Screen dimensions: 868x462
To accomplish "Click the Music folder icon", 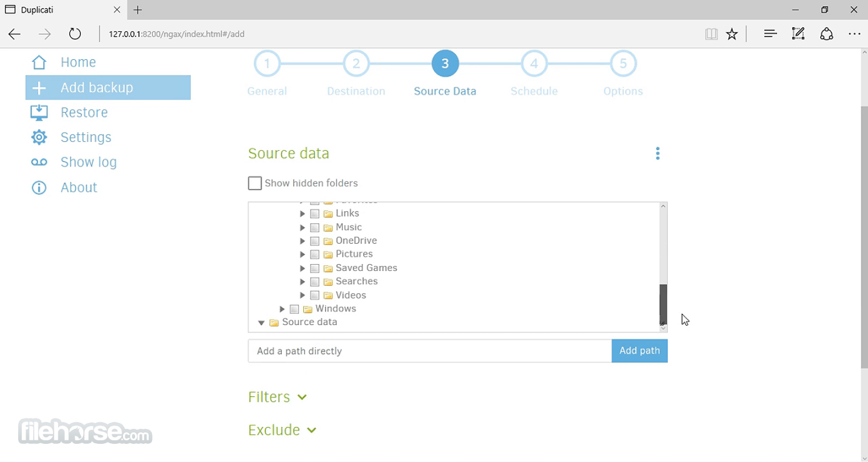I will click(x=328, y=228).
